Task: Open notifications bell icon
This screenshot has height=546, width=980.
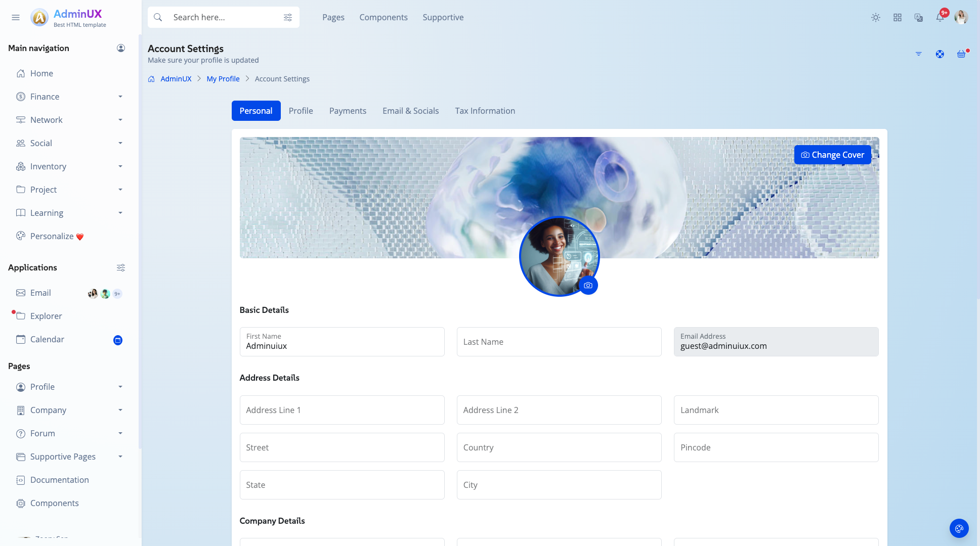Action: pos(940,18)
